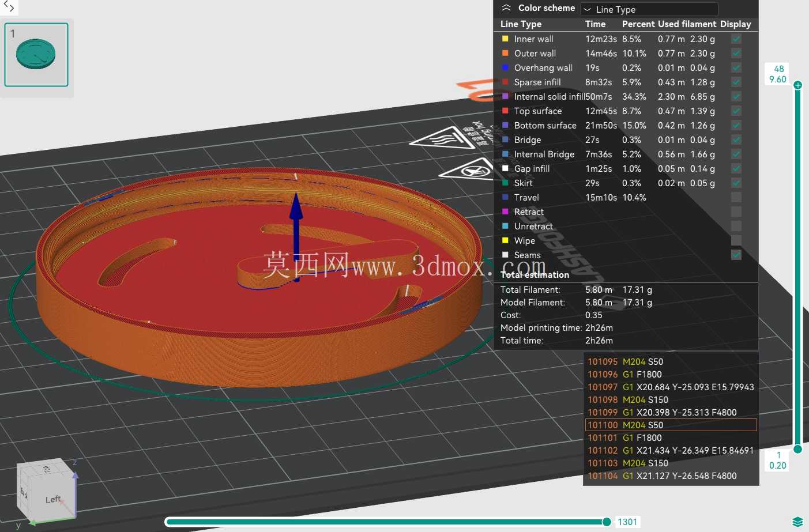Click the 1301 move count label
The image size is (809, 532).
(627, 522)
